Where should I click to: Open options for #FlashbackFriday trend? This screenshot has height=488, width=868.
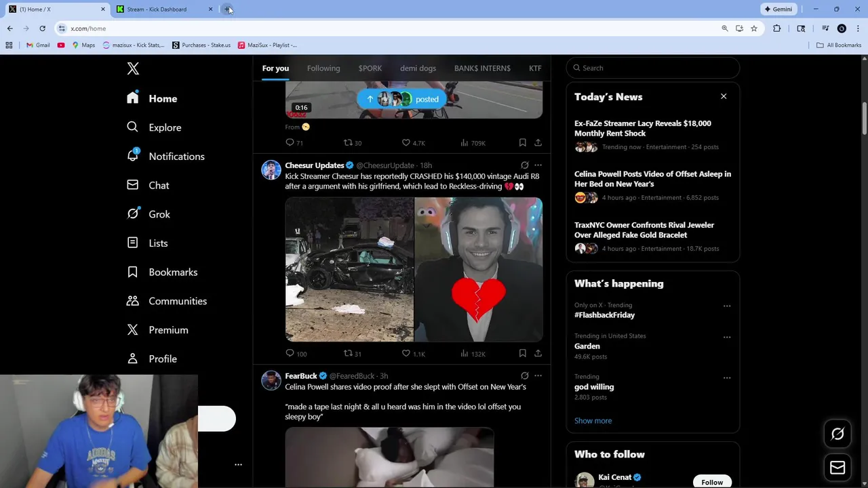coord(727,306)
